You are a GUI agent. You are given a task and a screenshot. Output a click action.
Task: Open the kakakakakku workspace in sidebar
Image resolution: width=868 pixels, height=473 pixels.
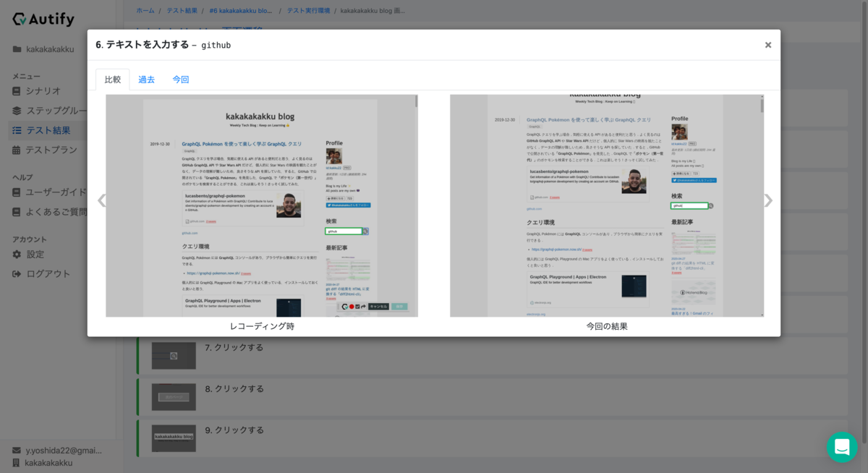(x=50, y=49)
